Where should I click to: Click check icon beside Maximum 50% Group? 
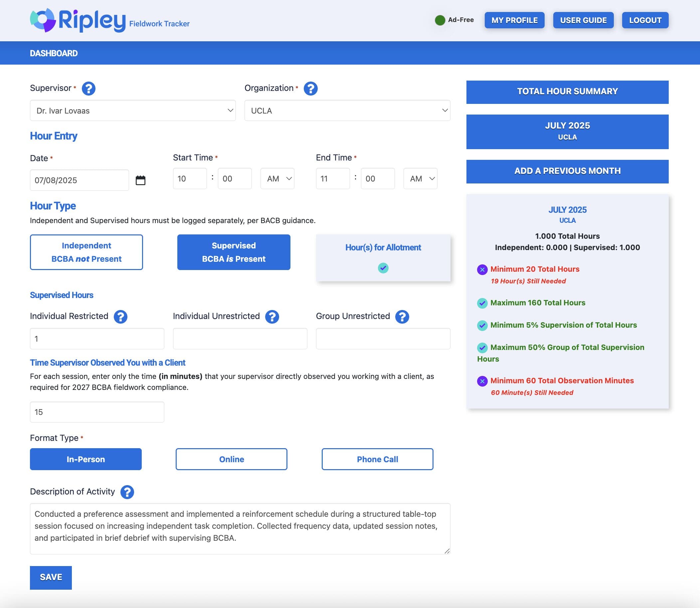point(482,348)
